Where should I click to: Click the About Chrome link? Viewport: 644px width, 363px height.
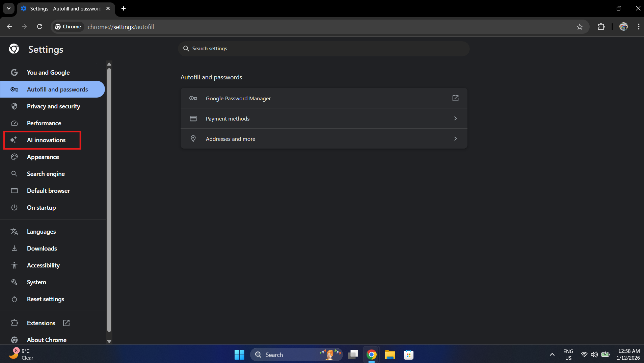(46, 340)
